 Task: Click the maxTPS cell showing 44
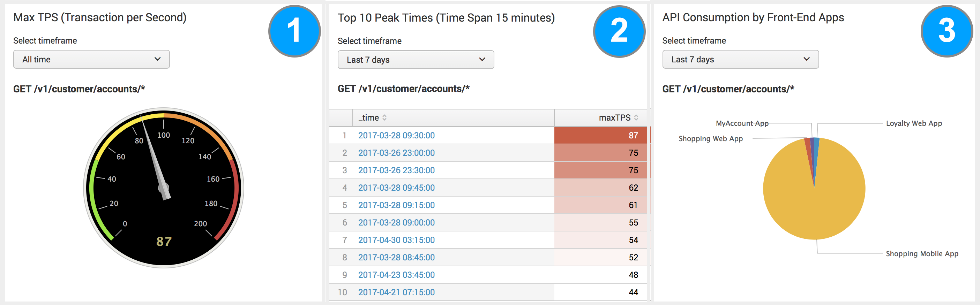point(600,292)
